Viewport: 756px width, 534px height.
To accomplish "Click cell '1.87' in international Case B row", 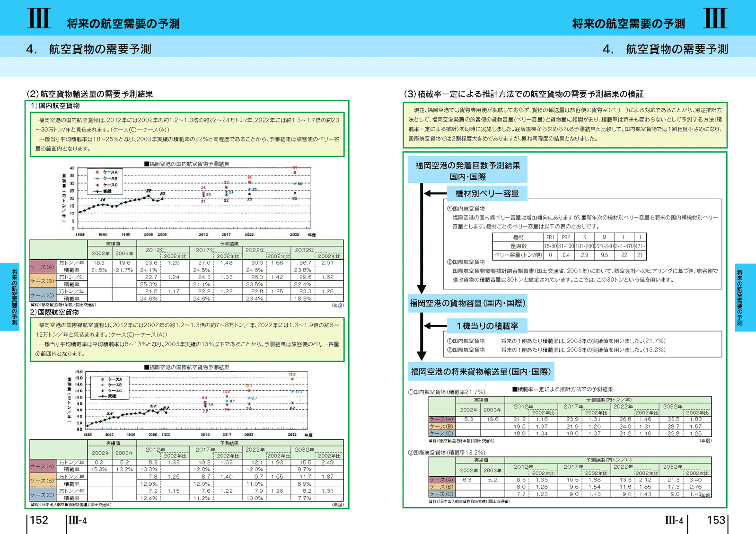I will pyautogui.click(x=327, y=477).
